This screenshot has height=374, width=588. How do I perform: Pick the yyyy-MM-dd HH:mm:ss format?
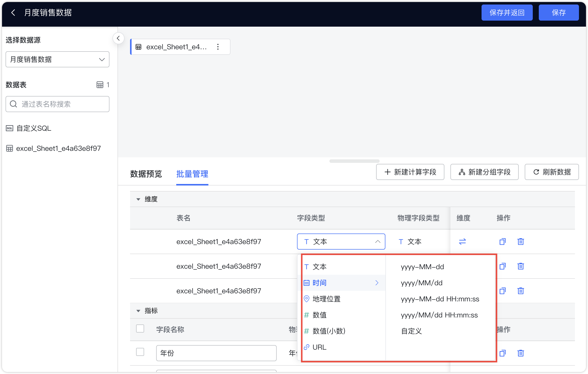[x=441, y=299]
